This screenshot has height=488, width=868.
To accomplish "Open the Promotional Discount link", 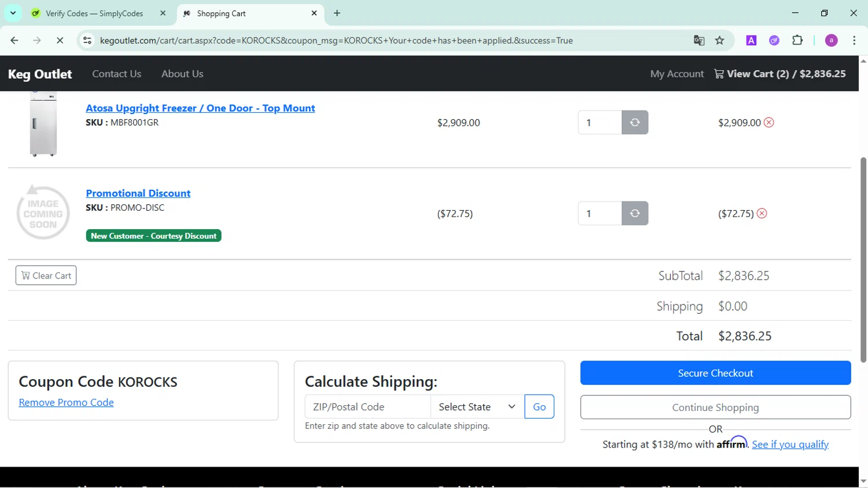I will [x=138, y=193].
